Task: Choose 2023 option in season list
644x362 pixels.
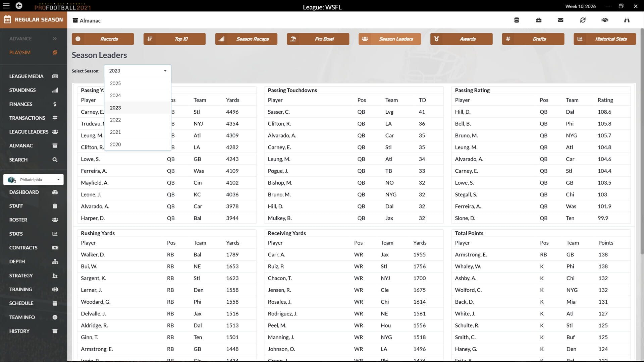Action: [138, 108]
